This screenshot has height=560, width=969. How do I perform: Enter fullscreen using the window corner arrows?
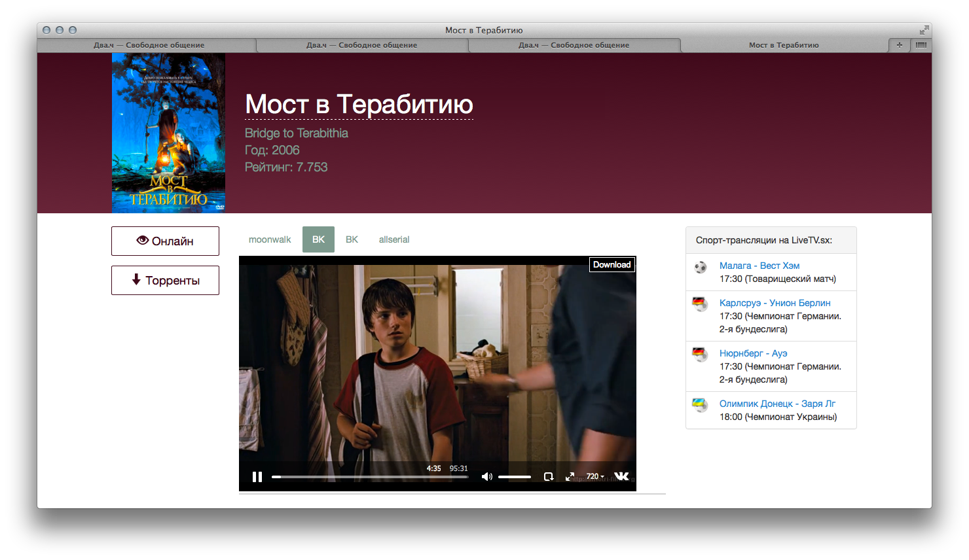coord(924,30)
